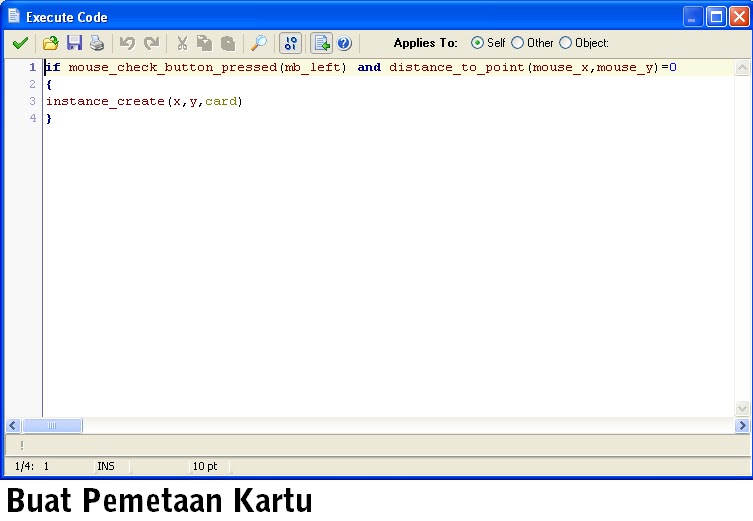Undo the last edit
Image resolution: width=753 pixels, height=521 pixels.
pyautogui.click(x=127, y=43)
